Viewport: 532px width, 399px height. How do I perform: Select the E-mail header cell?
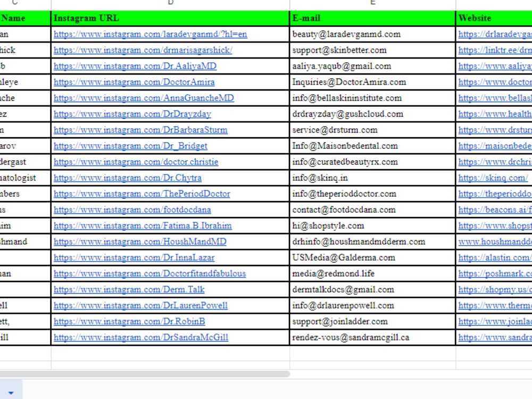pyautogui.click(x=372, y=18)
